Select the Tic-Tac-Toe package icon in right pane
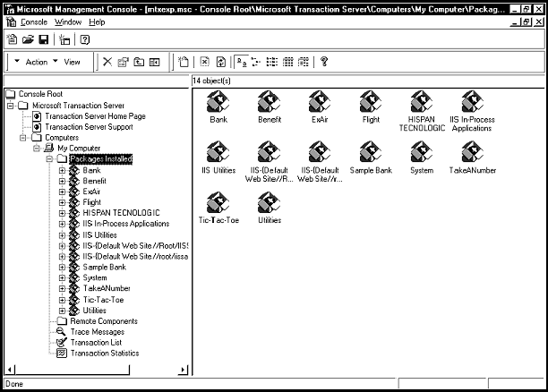The width and height of the screenshot is (548, 392). 218,202
